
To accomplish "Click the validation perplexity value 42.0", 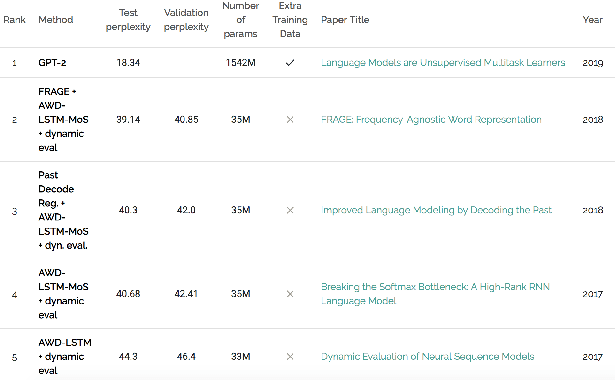I will [186, 210].
